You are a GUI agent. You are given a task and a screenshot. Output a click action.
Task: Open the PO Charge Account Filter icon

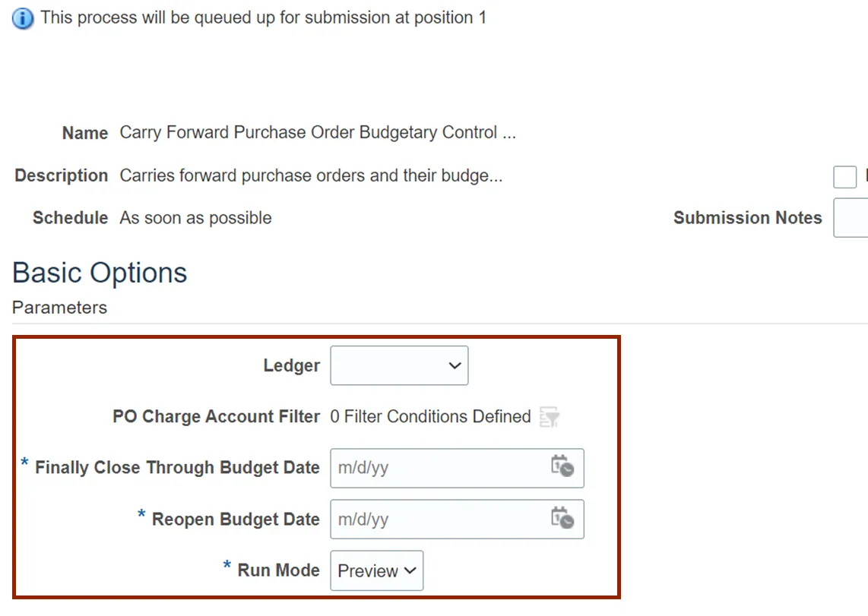[549, 416]
